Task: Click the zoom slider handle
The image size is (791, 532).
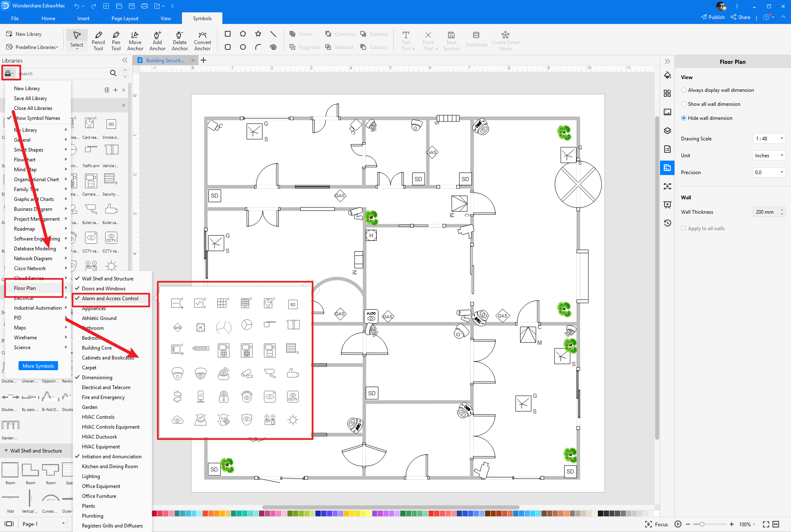Action: tap(702, 524)
